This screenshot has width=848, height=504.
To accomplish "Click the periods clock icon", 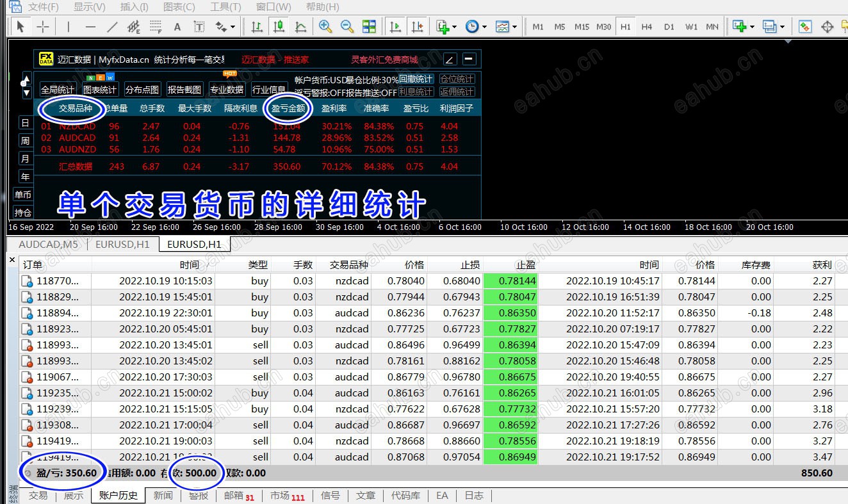I will pos(472,27).
